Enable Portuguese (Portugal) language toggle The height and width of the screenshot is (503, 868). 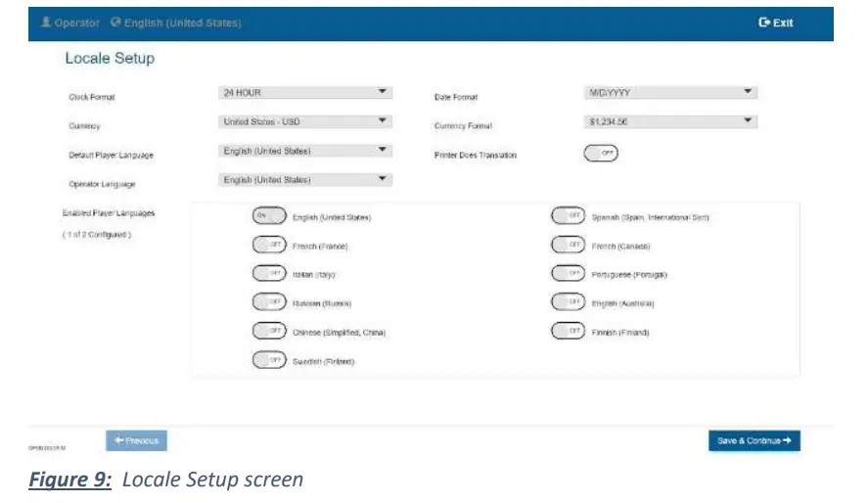[x=568, y=274]
